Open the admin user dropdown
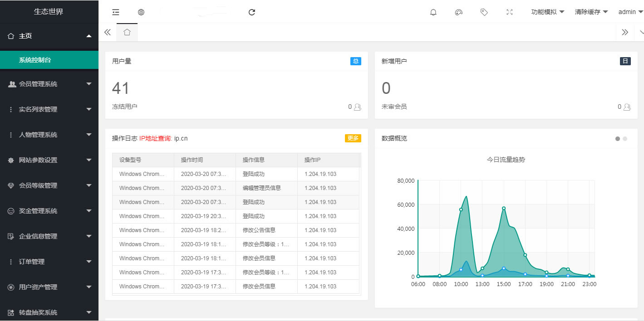This screenshot has width=644, height=321. [x=630, y=12]
